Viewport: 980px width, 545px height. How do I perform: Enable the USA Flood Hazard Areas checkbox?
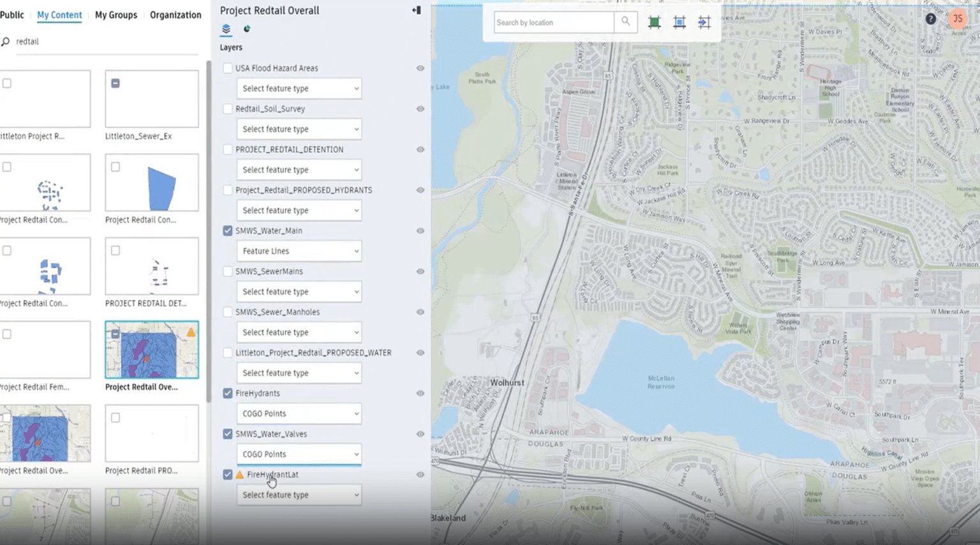click(x=228, y=68)
